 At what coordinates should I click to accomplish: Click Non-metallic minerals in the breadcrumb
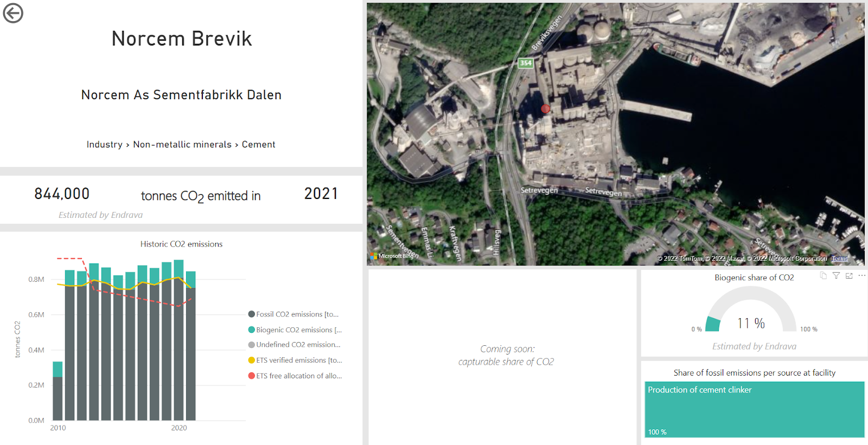point(182,145)
